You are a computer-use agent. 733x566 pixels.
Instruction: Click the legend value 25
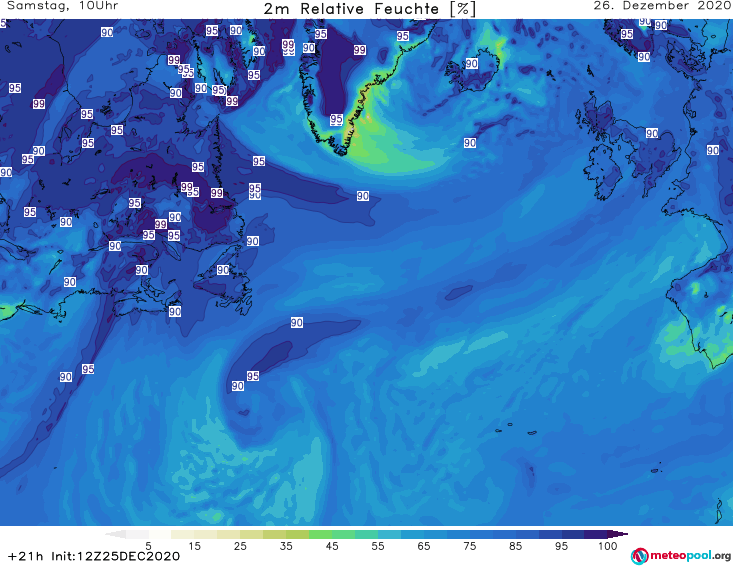240,546
